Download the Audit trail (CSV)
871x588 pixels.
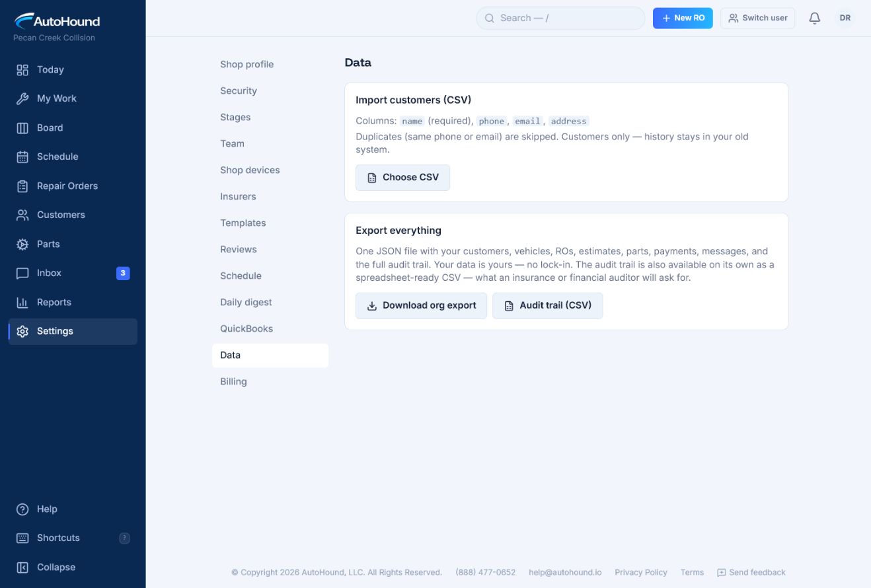click(x=547, y=306)
